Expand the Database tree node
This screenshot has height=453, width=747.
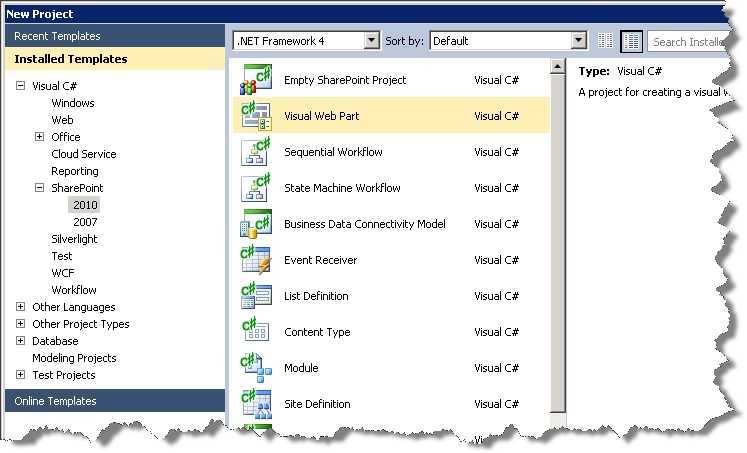tap(20, 341)
